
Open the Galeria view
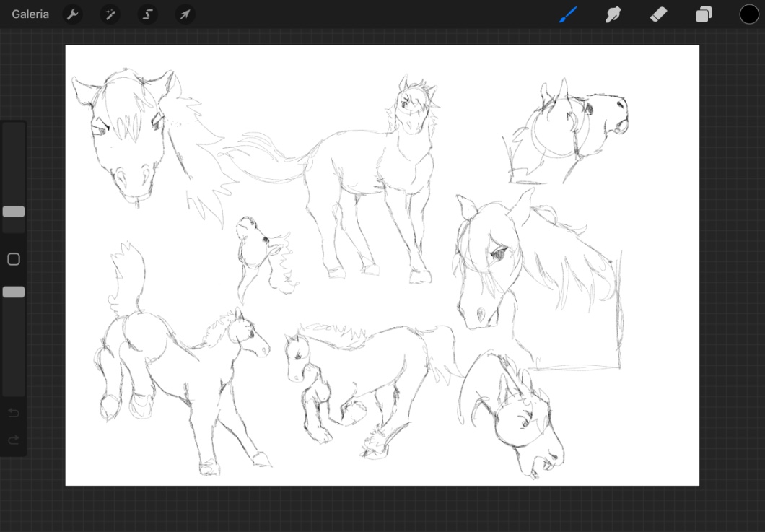tap(30, 14)
